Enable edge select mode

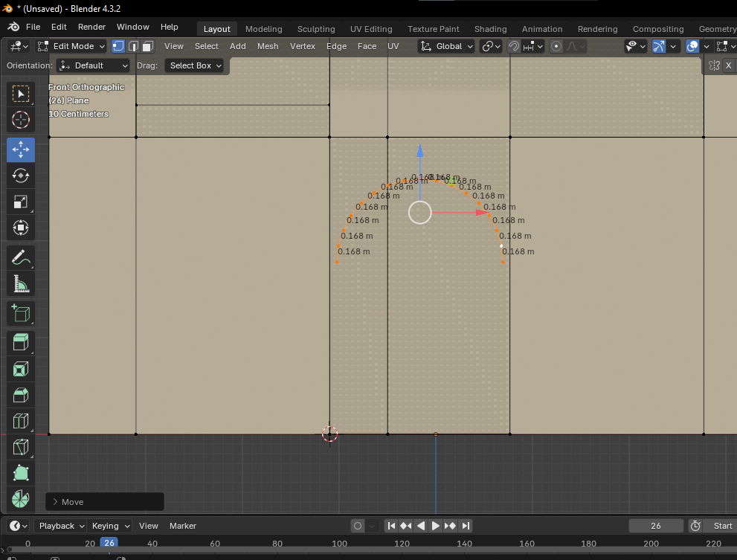coord(133,46)
